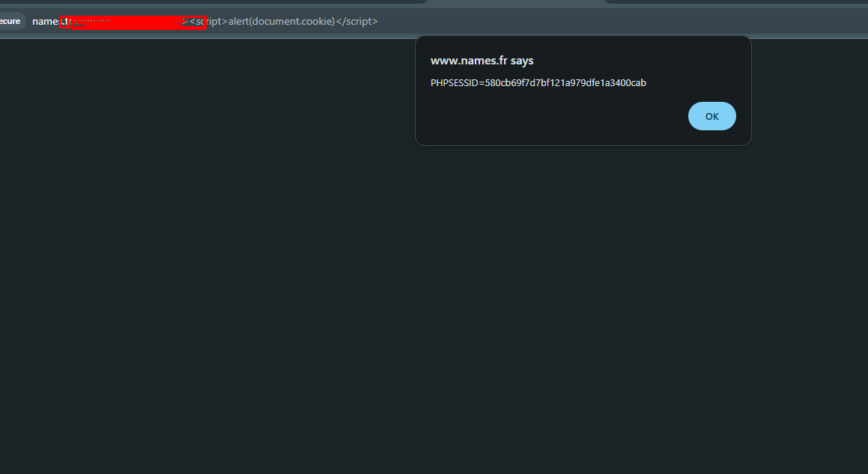Open site information via the security indicator
Screen dimensions: 868x474
[x=10, y=21]
